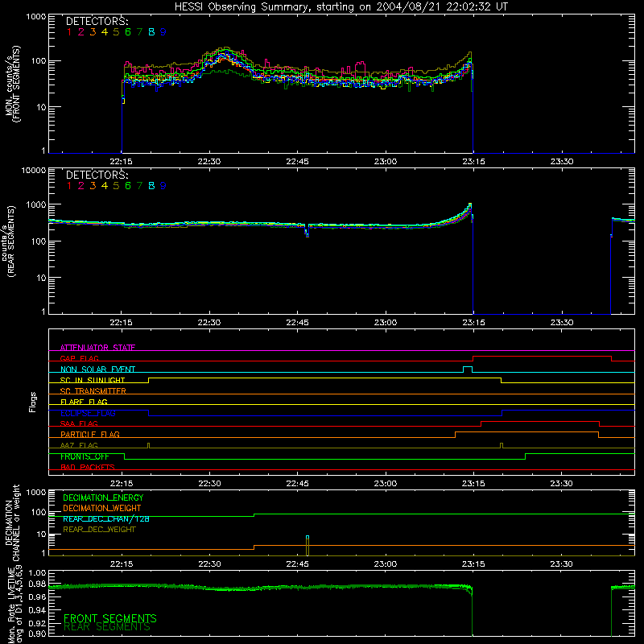This screenshot has height=644, width=644.
Task: Click yellow detector 4 in rear segments legend
Action: pyautogui.click(x=105, y=186)
